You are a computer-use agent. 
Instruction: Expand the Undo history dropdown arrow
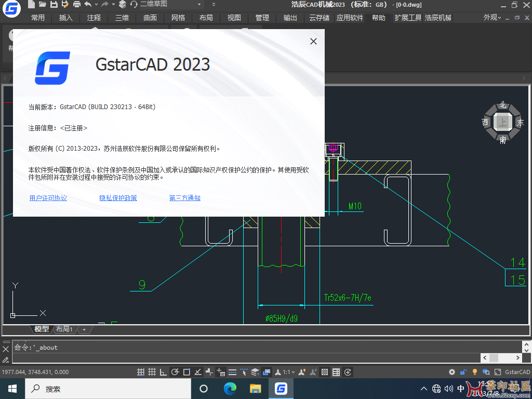point(96,4)
